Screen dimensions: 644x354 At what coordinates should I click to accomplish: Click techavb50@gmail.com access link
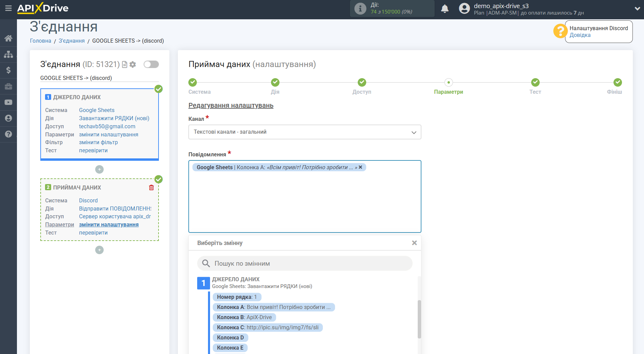[x=107, y=126]
